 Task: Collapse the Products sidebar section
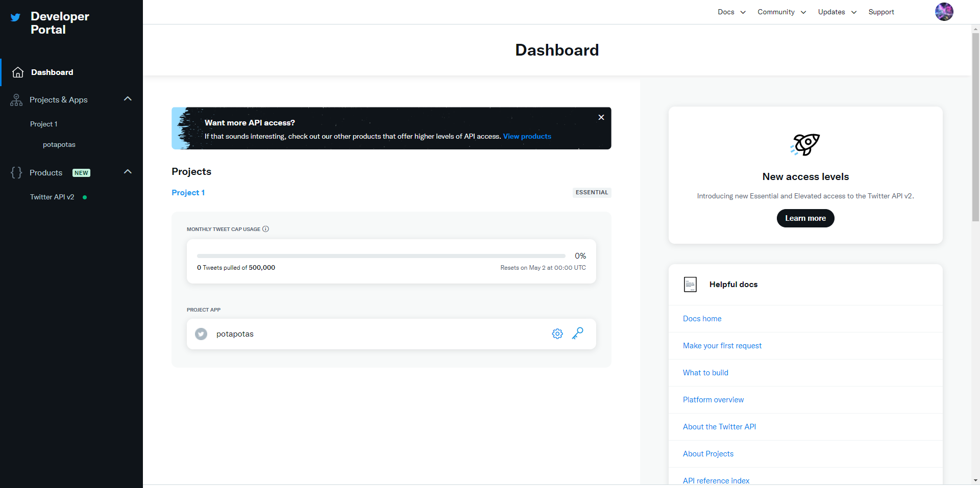pyautogui.click(x=128, y=172)
